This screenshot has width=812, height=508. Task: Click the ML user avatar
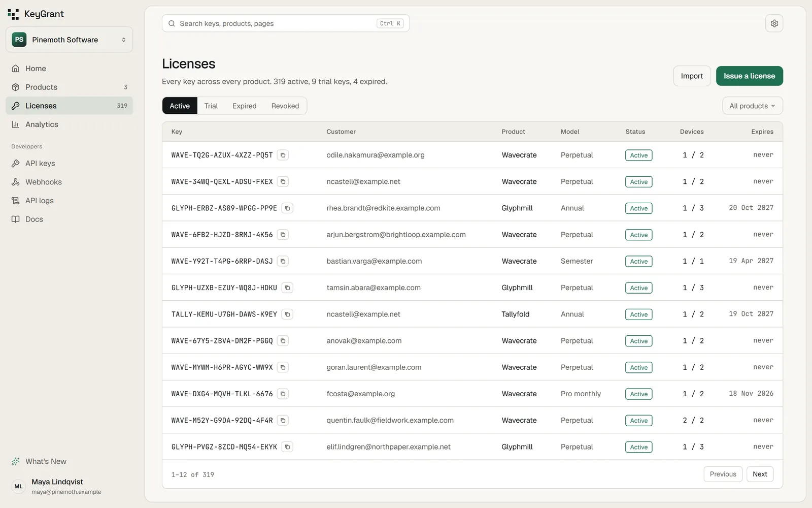(x=19, y=486)
